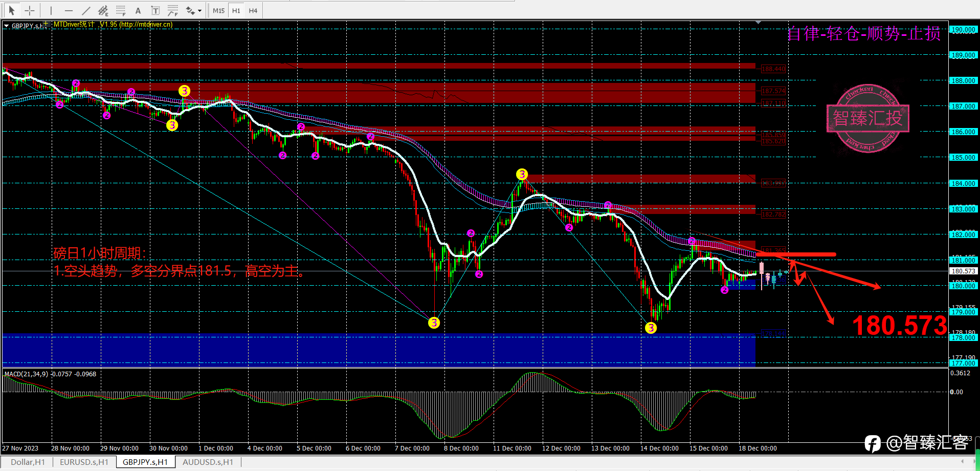This screenshot has width=980, height=471.
Task: Choose the Fibonacci retracement tool
Action: 121,10
